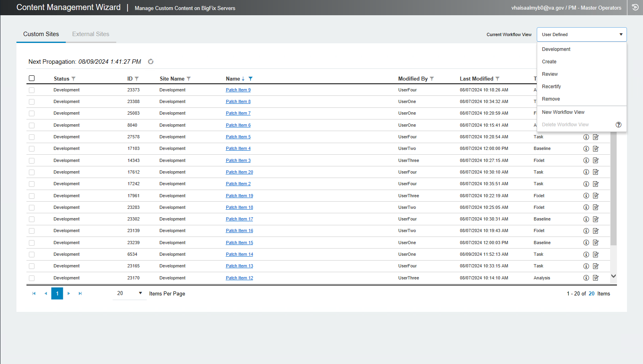Filter the Last Modified column
The width and height of the screenshot is (643, 364).
click(497, 79)
